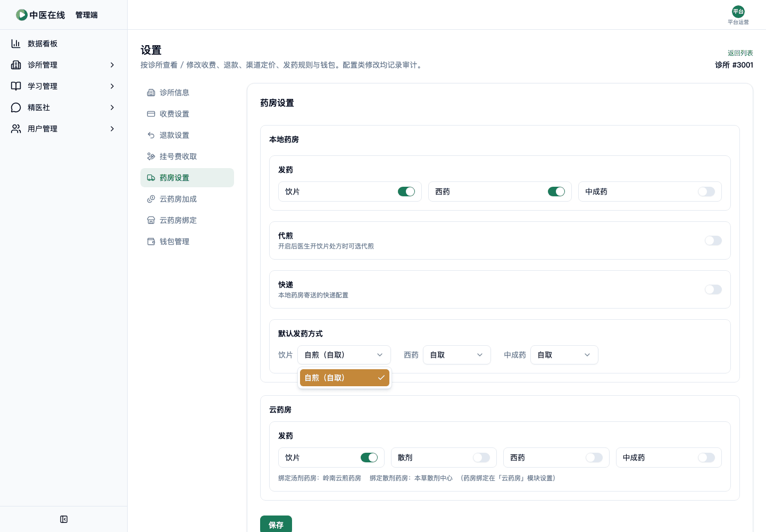Turn on the 快递 switch
The image size is (766, 532).
tap(713, 289)
